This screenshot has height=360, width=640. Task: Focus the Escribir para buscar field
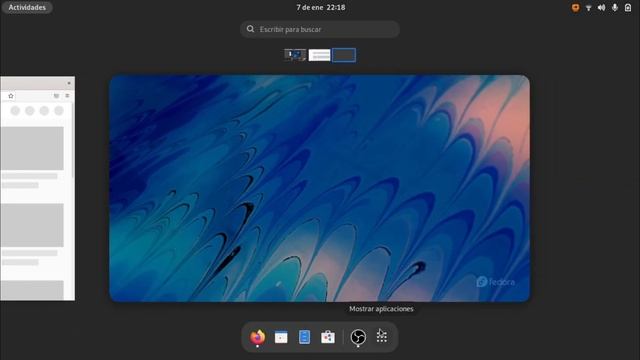[x=320, y=29]
